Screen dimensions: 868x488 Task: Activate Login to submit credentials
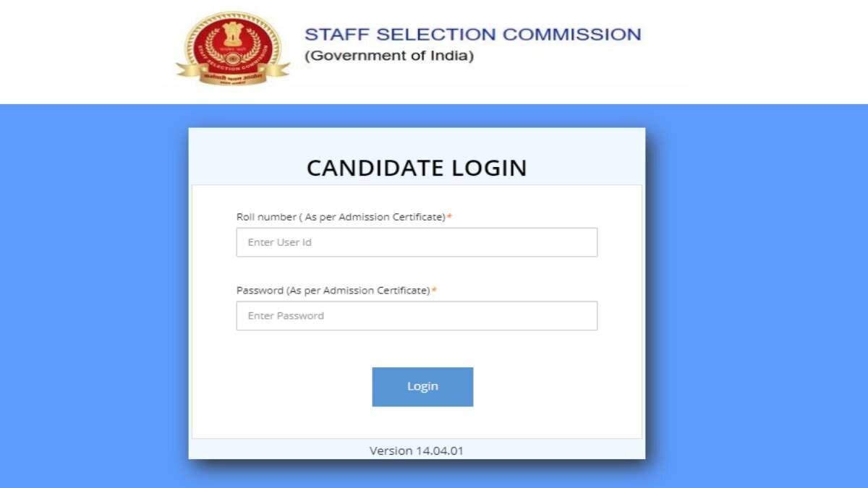(422, 386)
